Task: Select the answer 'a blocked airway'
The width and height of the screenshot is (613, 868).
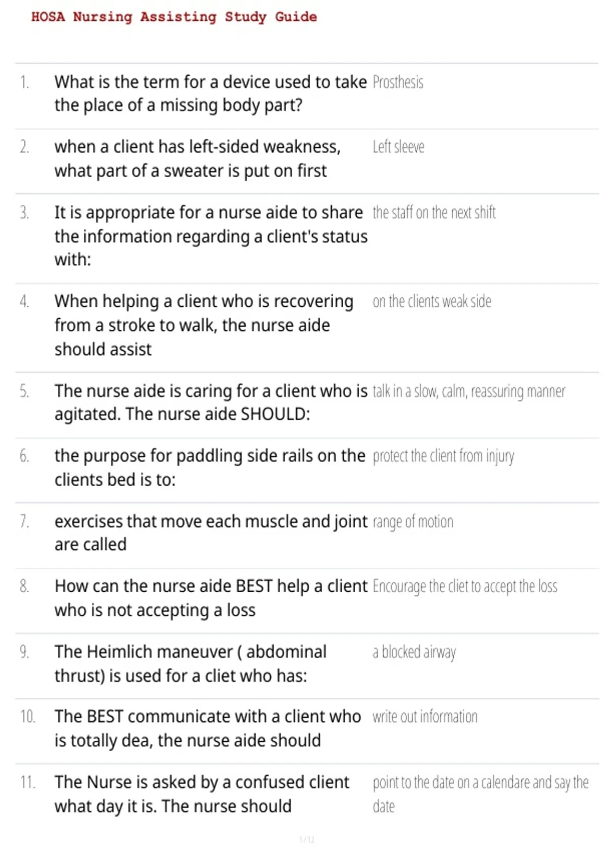Action: (414, 652)
